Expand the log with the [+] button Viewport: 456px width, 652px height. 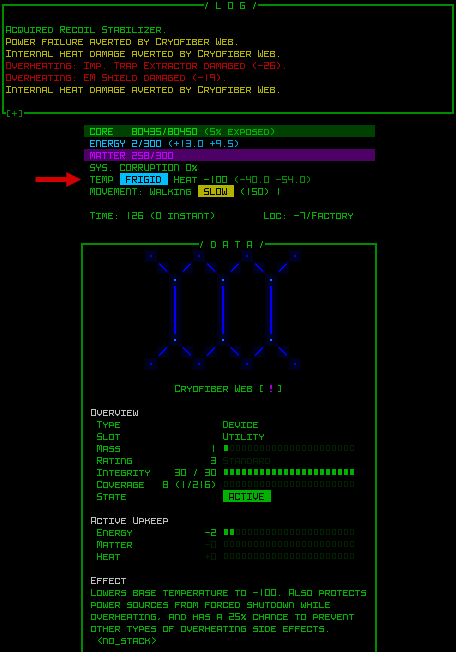[x=15, y=113]
